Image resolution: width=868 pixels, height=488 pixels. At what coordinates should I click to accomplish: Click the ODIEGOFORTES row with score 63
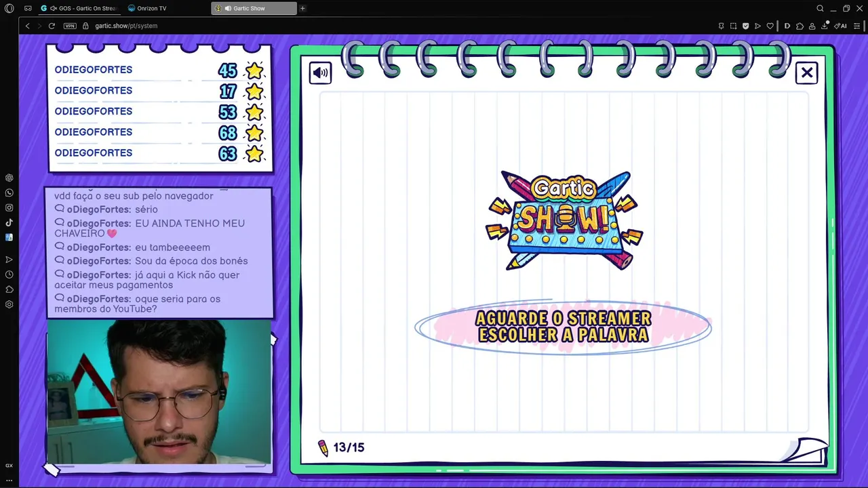(x=159, y=153)
